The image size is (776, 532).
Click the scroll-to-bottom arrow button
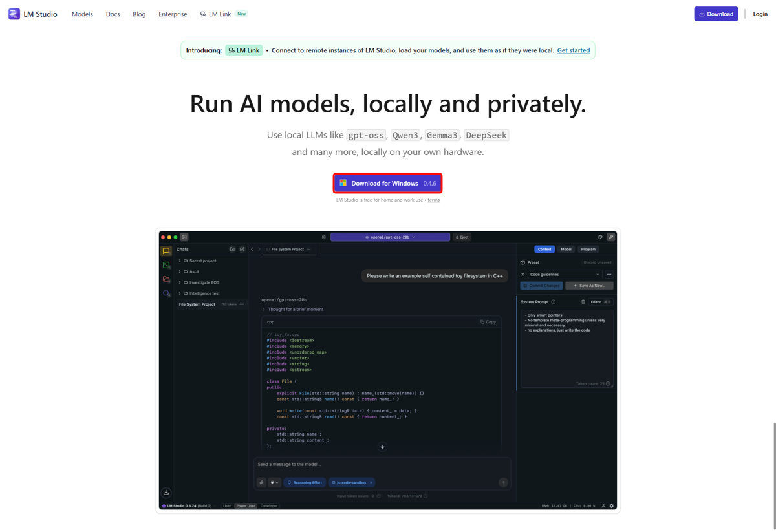(x=382, y=447)
